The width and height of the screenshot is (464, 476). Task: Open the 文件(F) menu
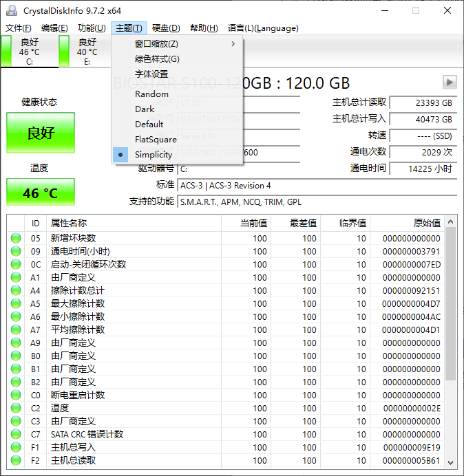point(18,28)
